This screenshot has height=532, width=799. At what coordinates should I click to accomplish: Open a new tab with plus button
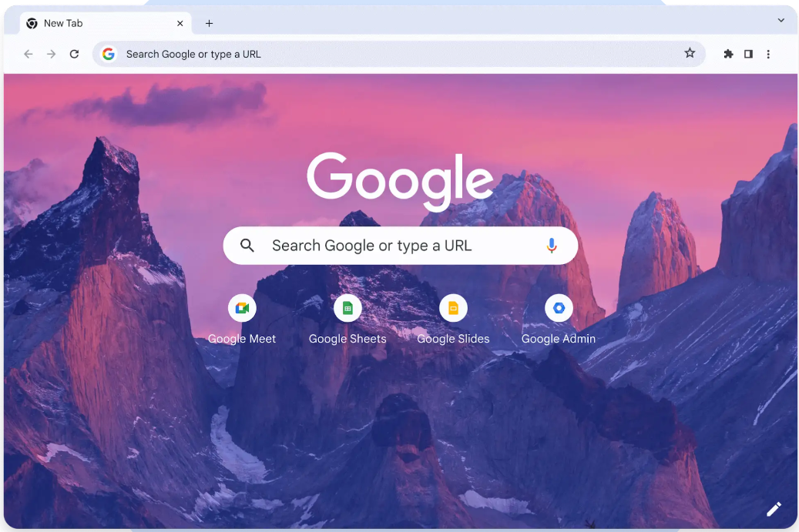209,23
